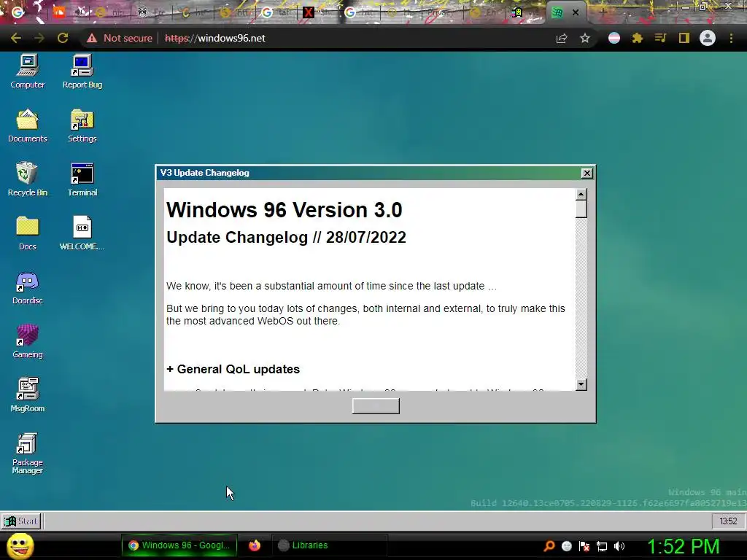Click the browser back arrow
747x560 pixels.
point(16,38)
